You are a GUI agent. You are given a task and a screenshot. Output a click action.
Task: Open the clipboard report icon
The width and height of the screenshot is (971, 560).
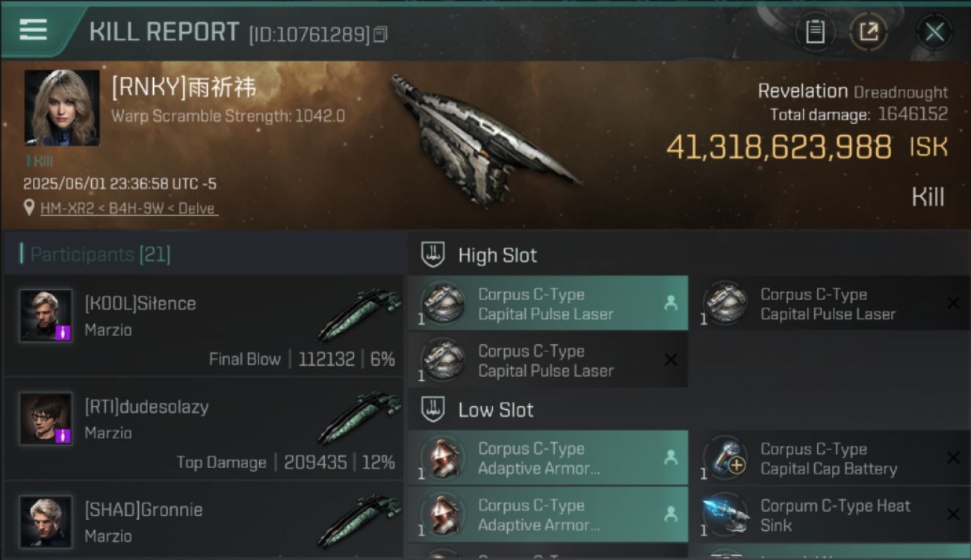tap(815, 31)
